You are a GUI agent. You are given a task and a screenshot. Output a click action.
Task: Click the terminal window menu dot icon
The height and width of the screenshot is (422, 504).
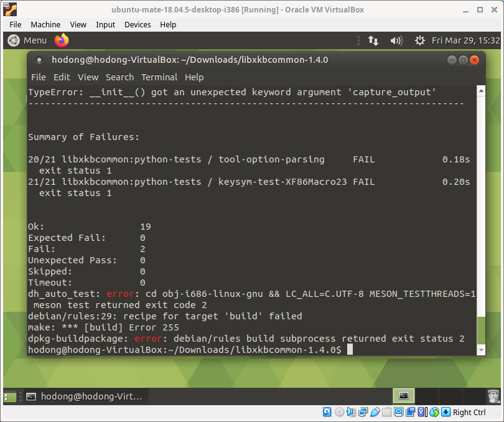pos(39,60)
